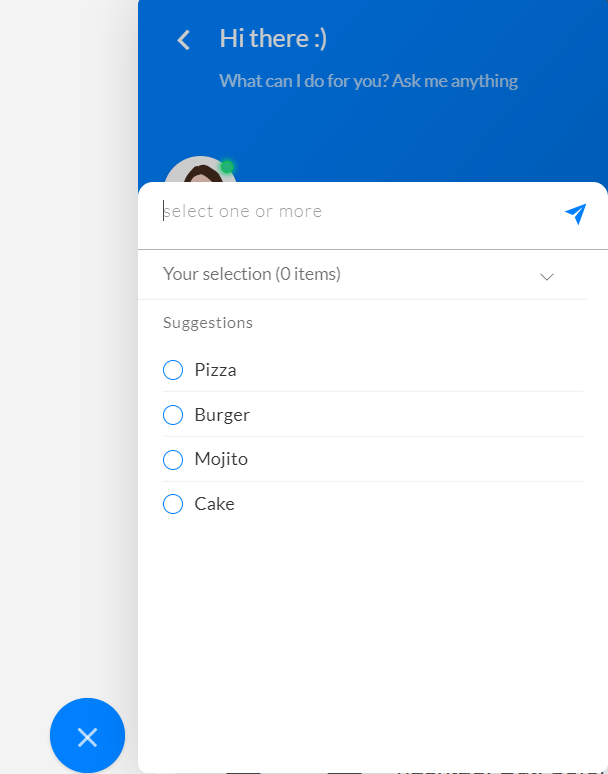The width and height of the screenshot is (608, 774).
Task: Choose Cake by its text label
Action: (214, 504)
